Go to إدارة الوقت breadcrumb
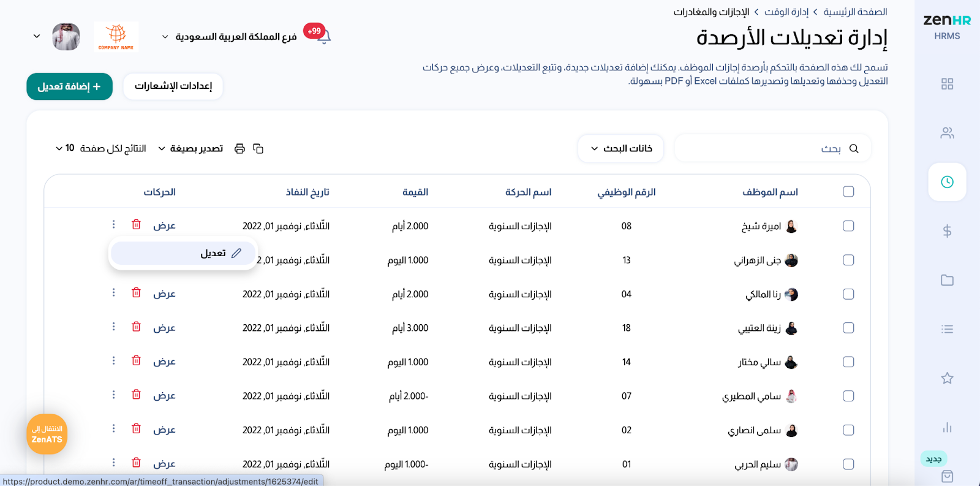 coord(786,12)
